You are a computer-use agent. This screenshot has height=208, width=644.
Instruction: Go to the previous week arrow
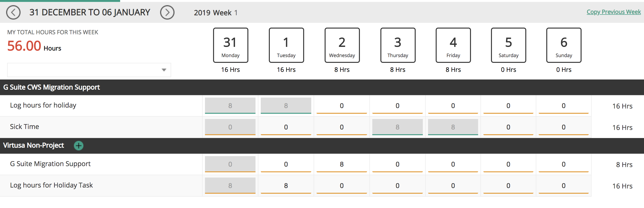tap(13, 12)
